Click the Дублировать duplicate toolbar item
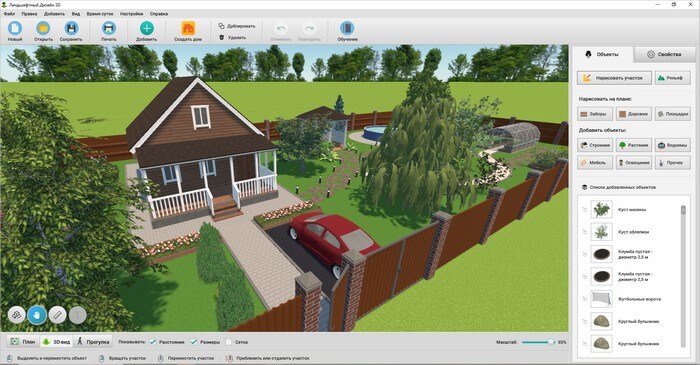The width and height of the screenshot is (700, 365). point(237,26)
